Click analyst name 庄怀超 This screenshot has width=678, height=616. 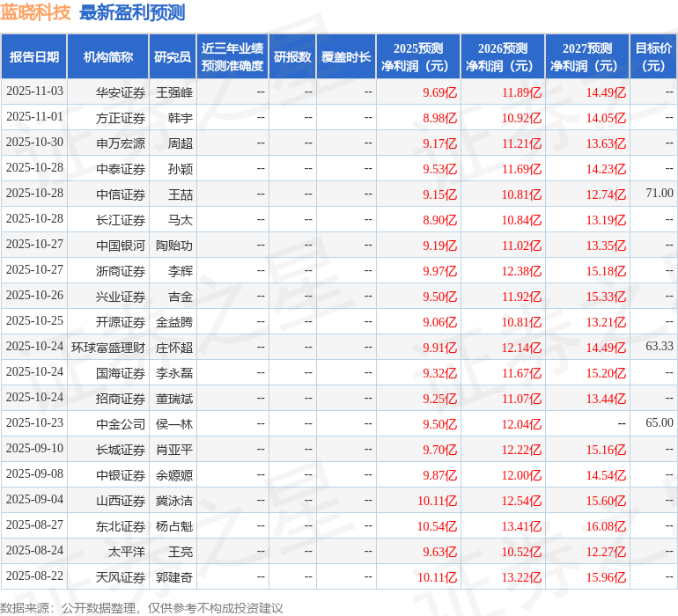[173, 347]
